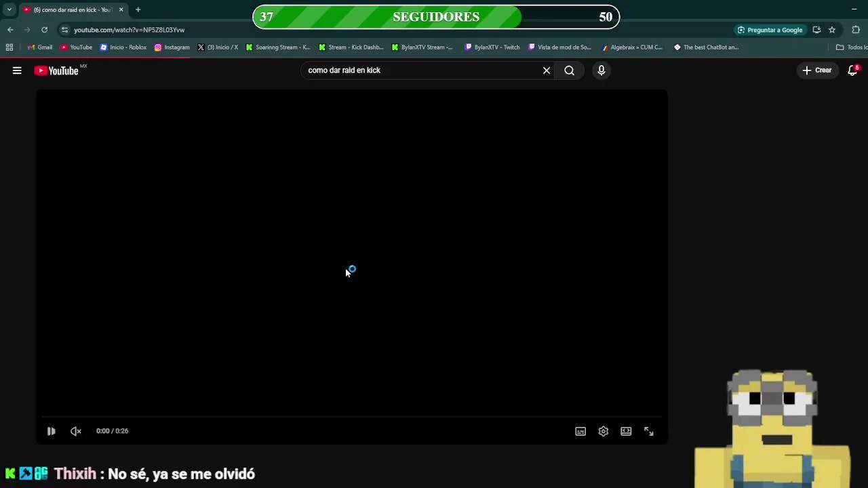Close the 'como dar raid en kick' tab
Viewport: 868px width, 488px height.
tap(121, 9)
